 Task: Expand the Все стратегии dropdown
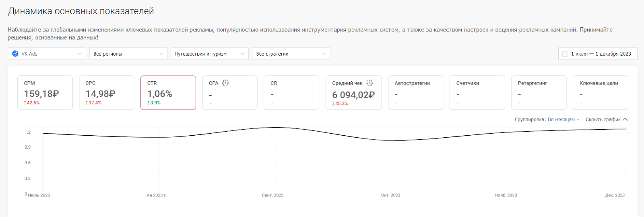pos(291,54)
